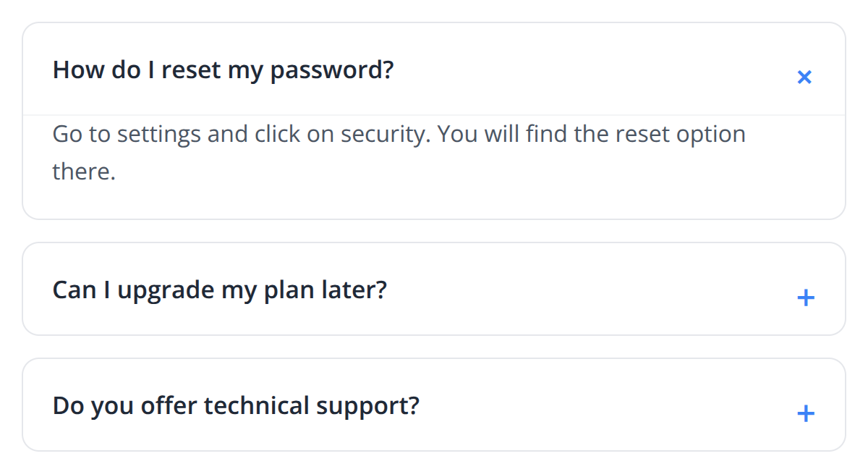Click the 'Can I upgrade my plan later?' heading
This screenshot has height=456, width=868.
pos(220,289)
